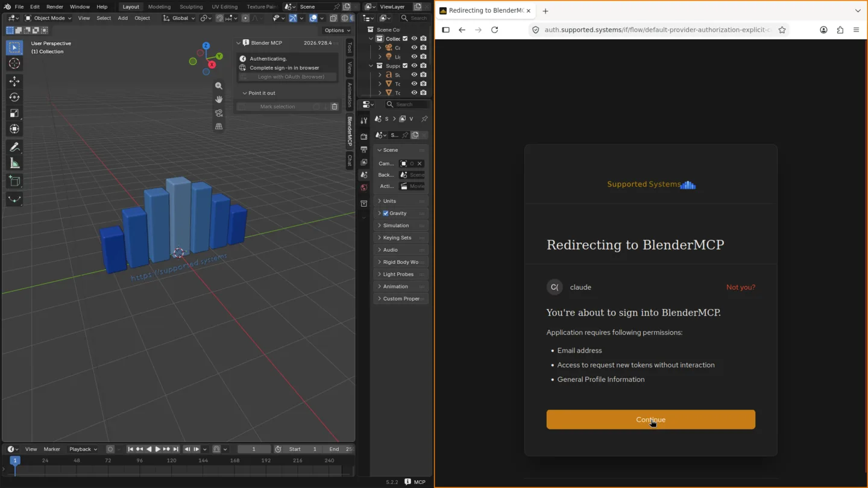Switch perspective/orthographic grid icon
868x488 pixels.
(219, 127)
